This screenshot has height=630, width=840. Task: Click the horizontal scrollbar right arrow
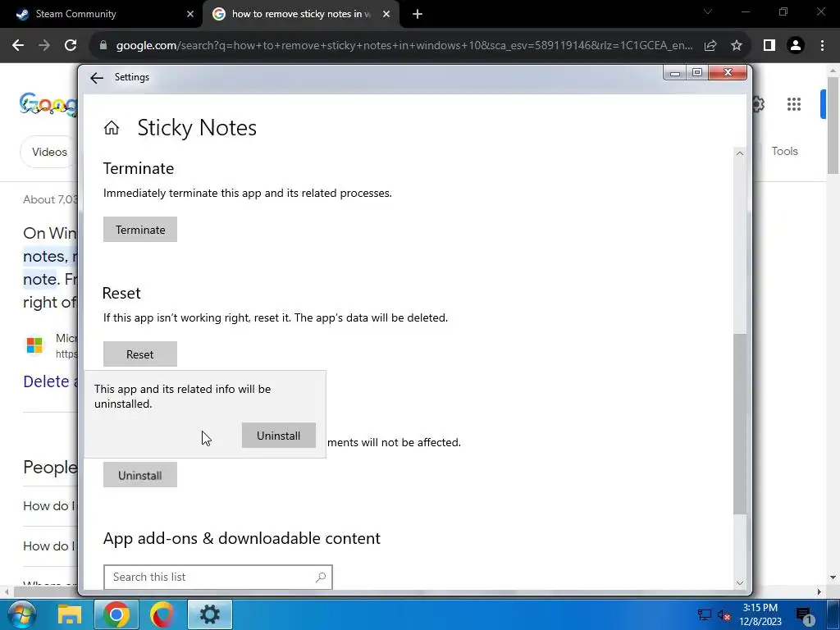[819, 592]
